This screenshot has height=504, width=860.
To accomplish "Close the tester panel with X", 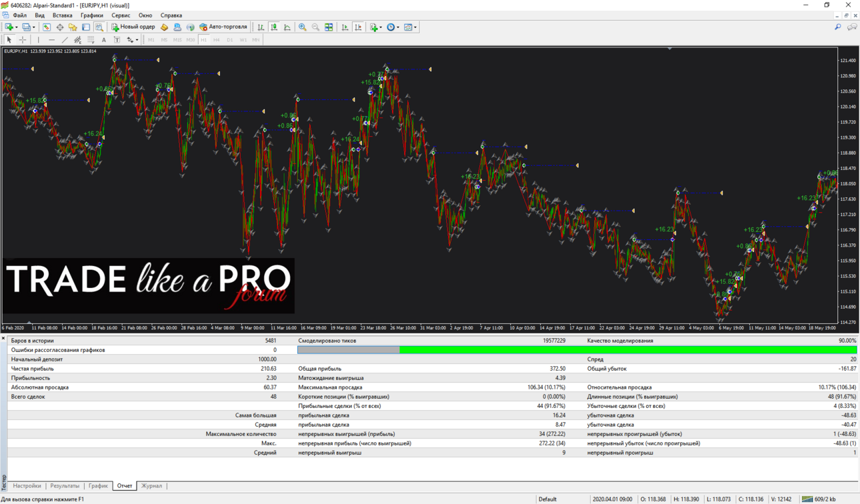I will 3,339.
